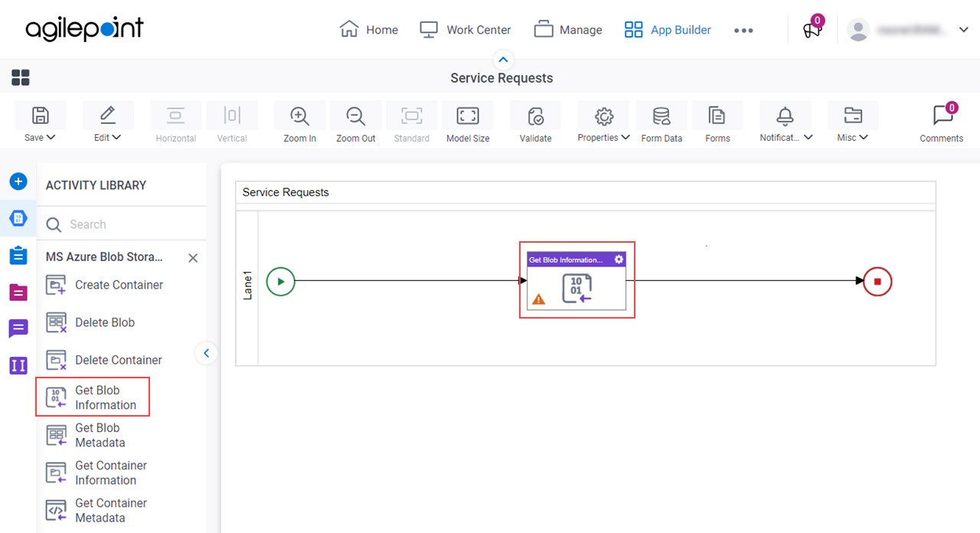Open the grid apps menu icon

[21, 77]
